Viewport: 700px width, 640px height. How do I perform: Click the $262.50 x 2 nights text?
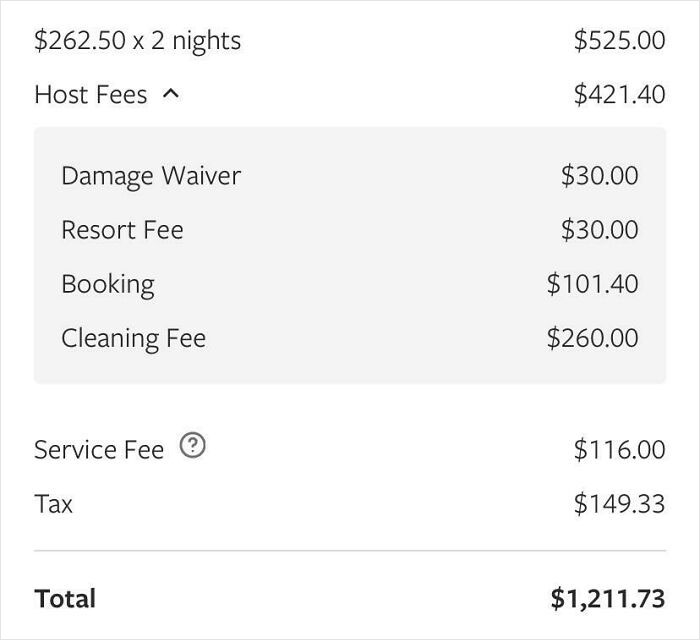click(x=137, y=41)
